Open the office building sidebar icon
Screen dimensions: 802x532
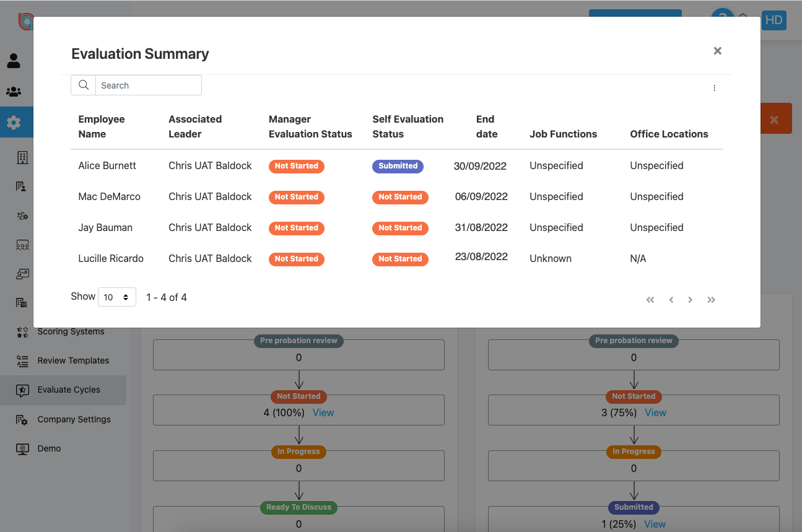pyautogui.click(x=22, y=157)
